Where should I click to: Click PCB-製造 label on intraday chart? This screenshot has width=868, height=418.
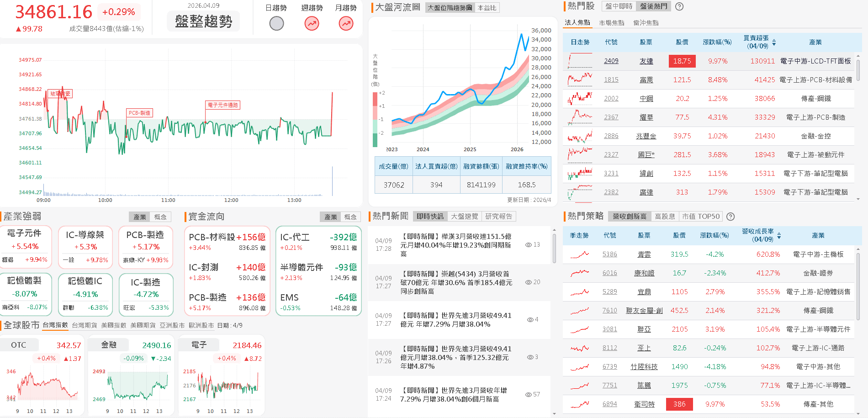coord(139,113)
